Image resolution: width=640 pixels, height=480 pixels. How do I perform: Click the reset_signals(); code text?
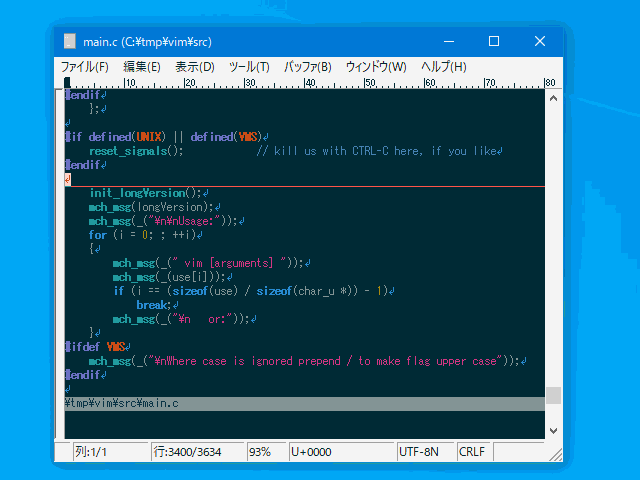point(136,151)
